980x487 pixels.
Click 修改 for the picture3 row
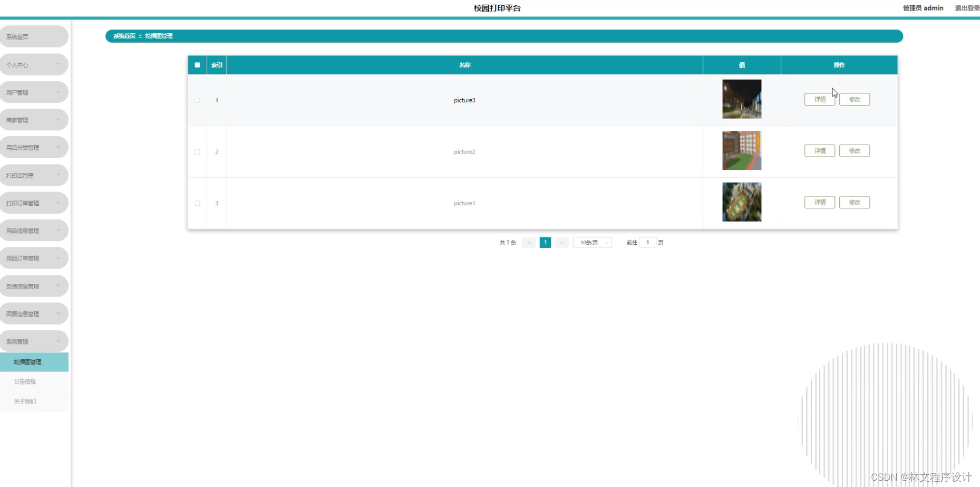click(855, 99)
